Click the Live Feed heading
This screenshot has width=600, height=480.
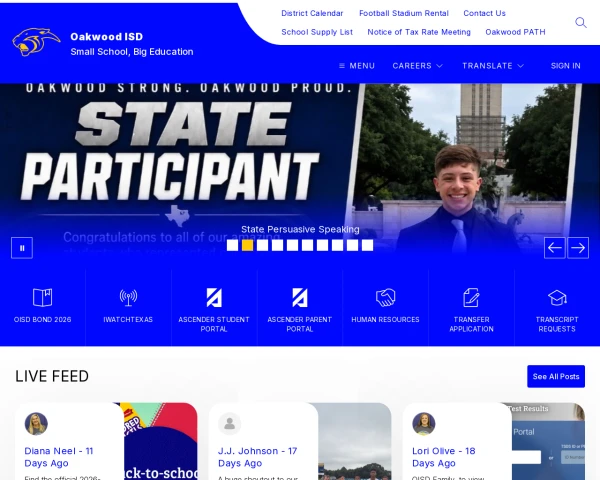52,376
